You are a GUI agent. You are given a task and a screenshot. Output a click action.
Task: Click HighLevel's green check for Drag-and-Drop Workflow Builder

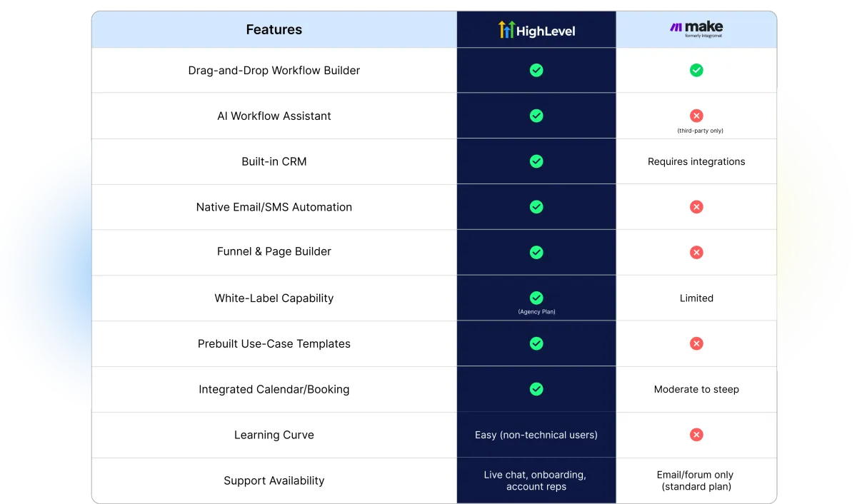[x=536, y=70]
